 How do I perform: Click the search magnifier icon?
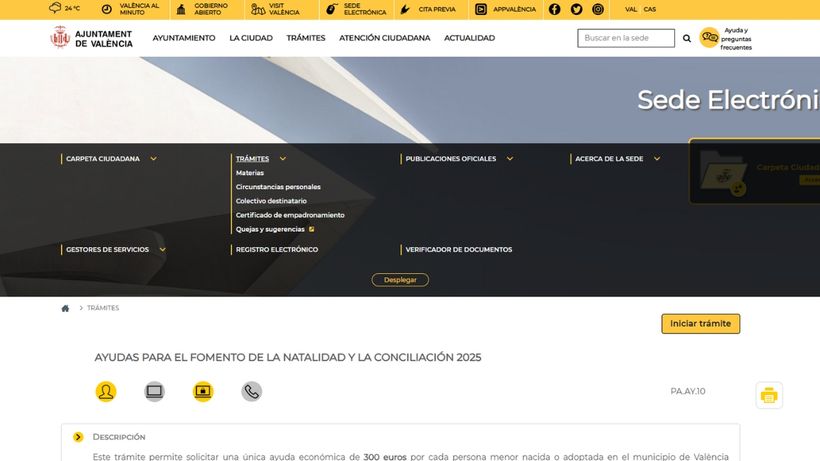[x=687, y=38]
